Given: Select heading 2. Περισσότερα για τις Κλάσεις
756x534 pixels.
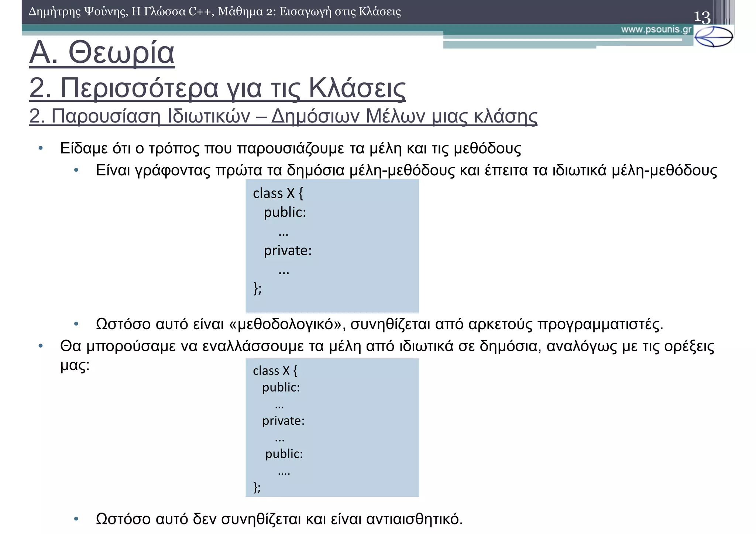Looking at the screenshot, I should (217, 88).
